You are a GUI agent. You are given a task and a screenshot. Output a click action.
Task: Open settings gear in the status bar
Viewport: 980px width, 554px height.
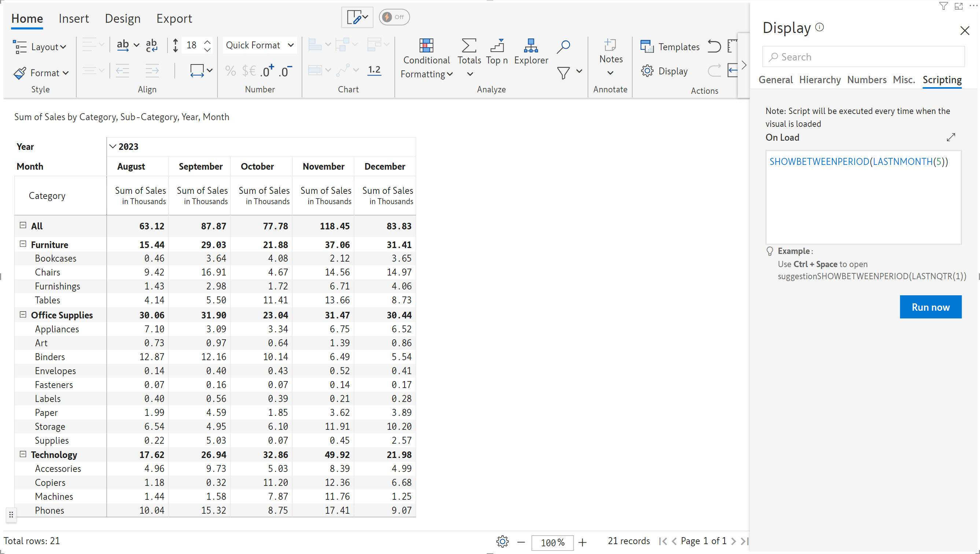(502, 541)
